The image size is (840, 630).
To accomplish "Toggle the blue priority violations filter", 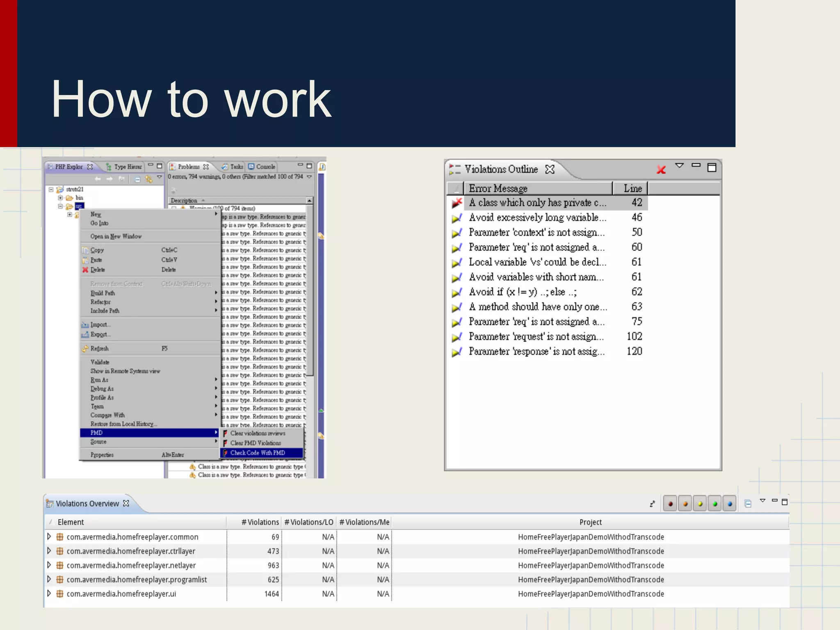I will (x=729, y=504).
